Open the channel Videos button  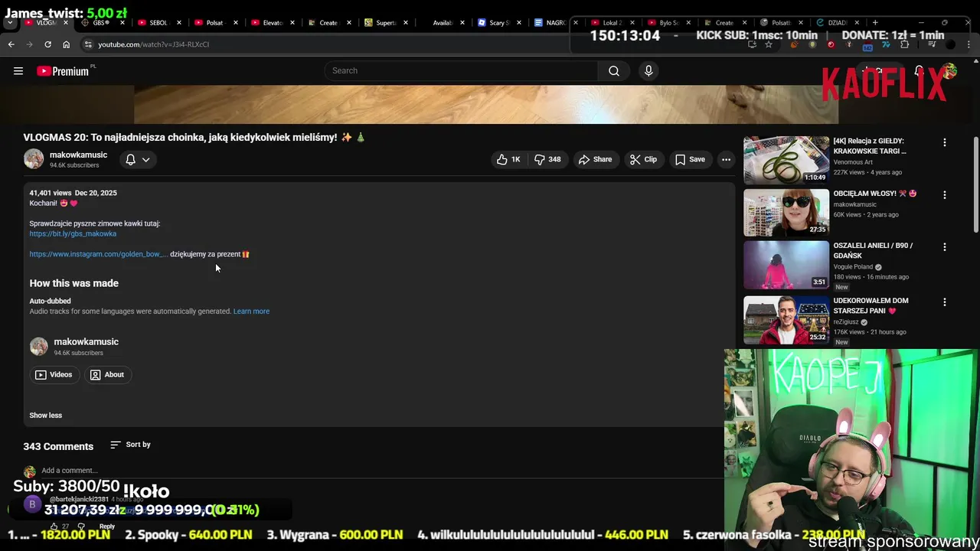pyautogui.click(x=54, y=374)
